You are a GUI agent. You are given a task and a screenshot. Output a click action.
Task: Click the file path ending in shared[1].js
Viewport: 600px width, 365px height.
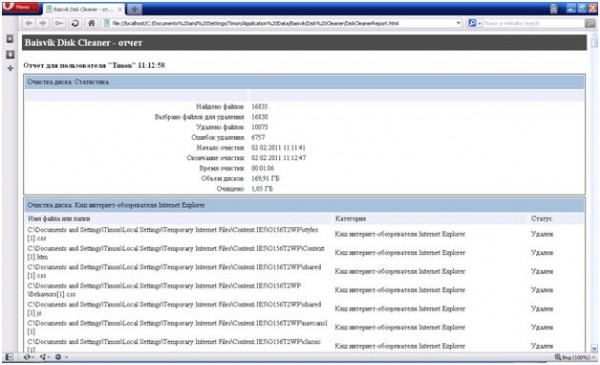coord(174,309)
